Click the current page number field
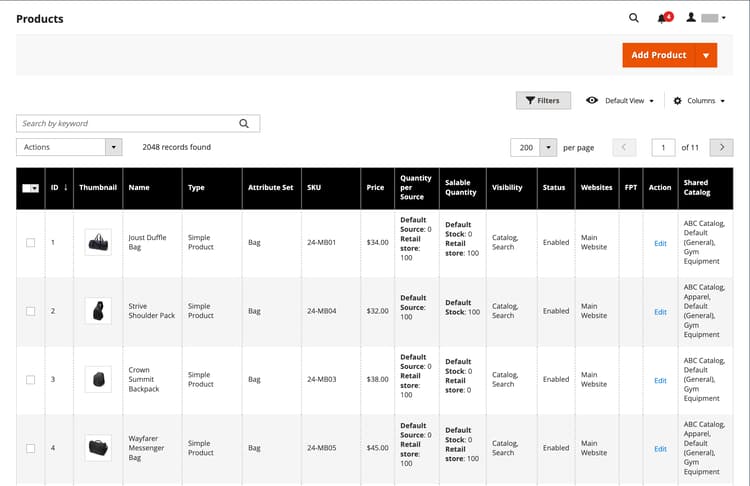The height and width of the screenshot is (486, 750). 663,147
